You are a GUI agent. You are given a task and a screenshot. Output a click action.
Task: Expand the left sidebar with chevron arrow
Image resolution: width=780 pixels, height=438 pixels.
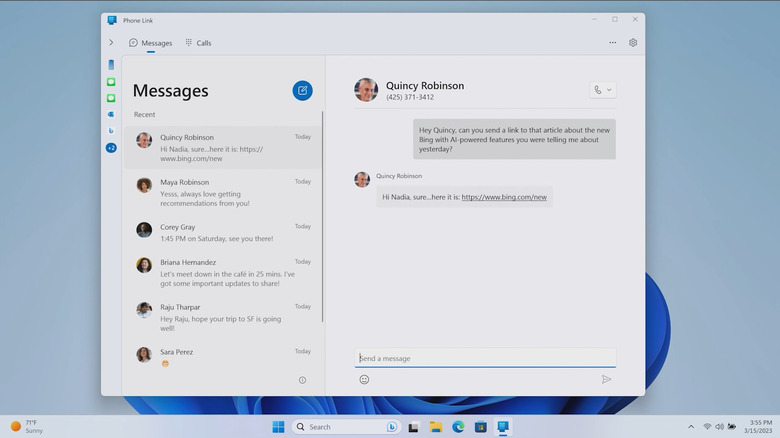[111, 43]
